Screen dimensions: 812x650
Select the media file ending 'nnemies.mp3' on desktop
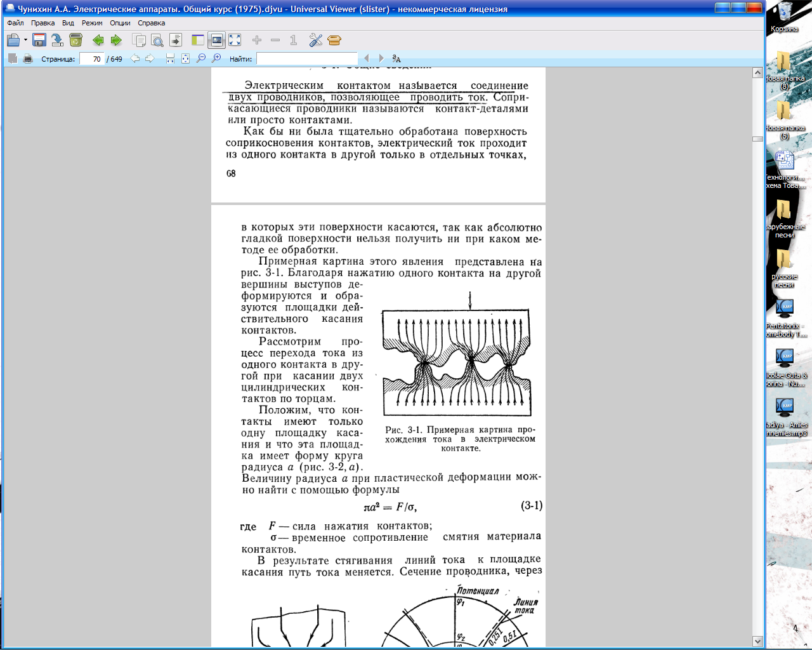[x=784, y=416]
